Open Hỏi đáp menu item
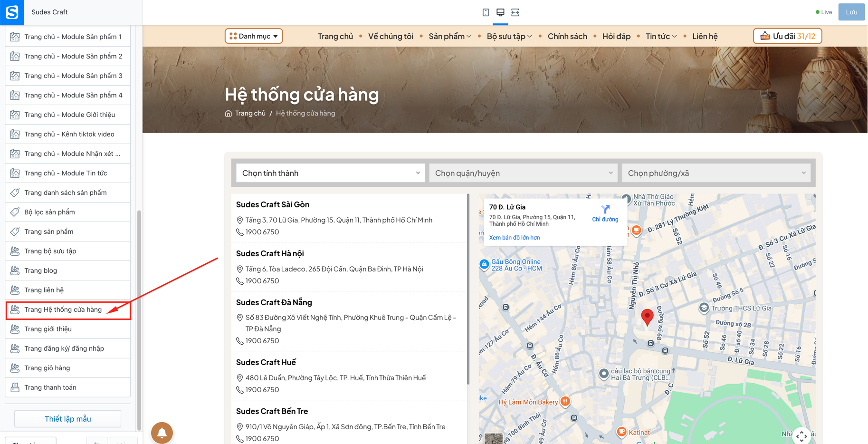This screenshot has width=868, height=444. tap(616, 36)
